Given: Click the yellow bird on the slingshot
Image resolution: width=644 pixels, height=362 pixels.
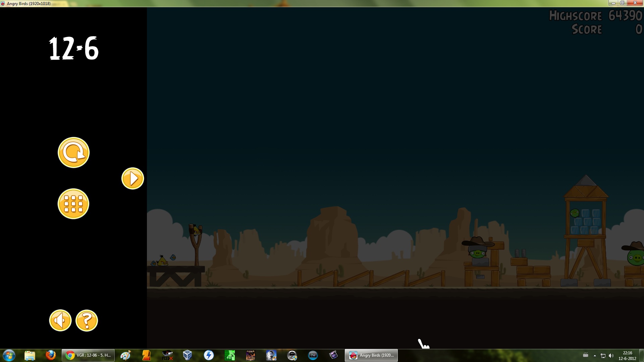Looking at the screenshot, I should click(197, 230).
